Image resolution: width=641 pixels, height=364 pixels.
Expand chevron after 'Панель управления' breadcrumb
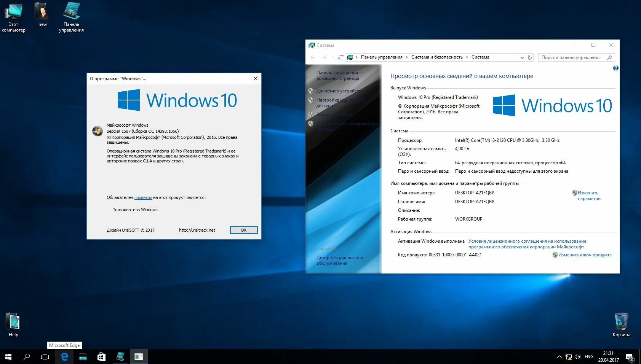tap(407, 57)
